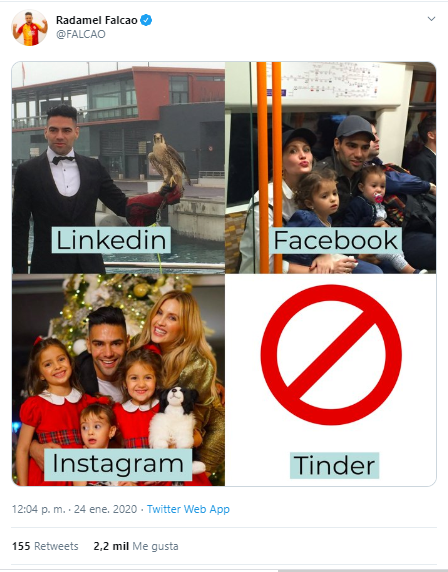Open the @FALCAO handle link

[x=81, y=34]
